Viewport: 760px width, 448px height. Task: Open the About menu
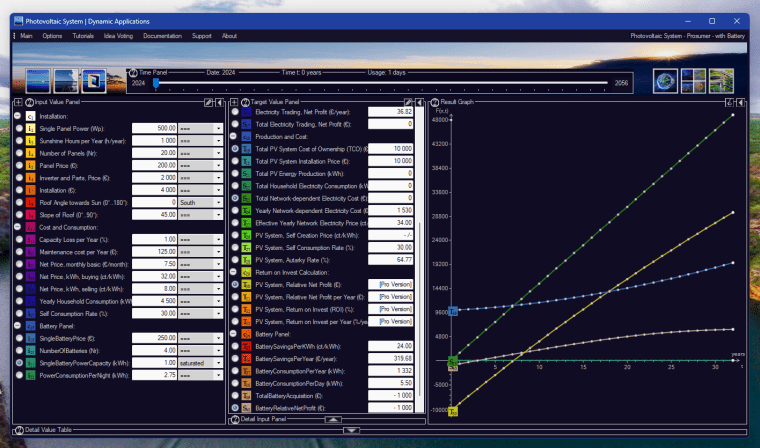pos(229,36)
